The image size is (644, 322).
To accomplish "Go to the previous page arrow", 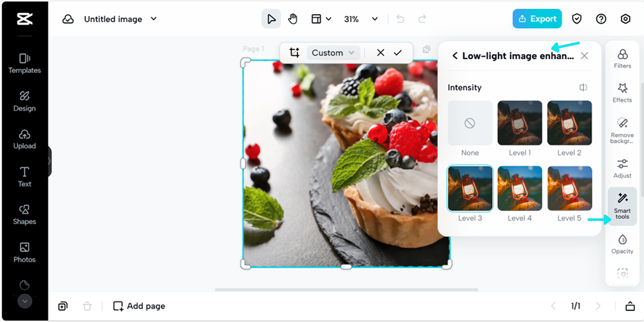I will coord(553,306).
